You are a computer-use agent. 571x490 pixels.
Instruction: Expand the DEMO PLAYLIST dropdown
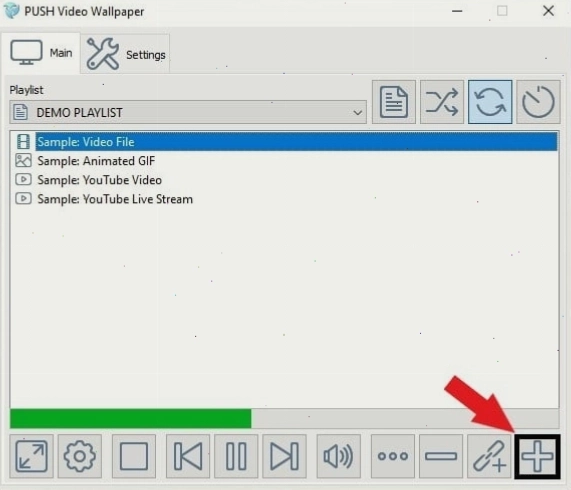tap(188, 112)
